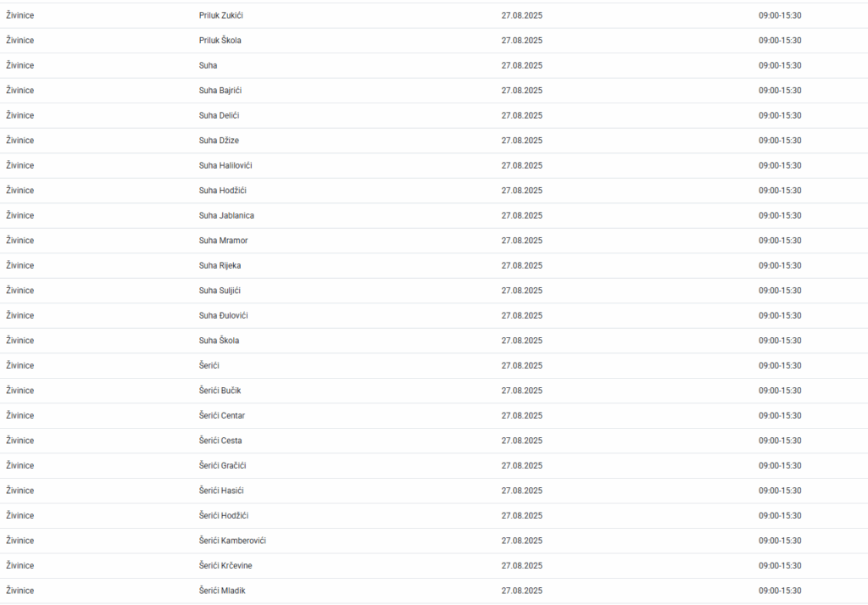Click the time range in the Suha Suljići row

point(779,291)
